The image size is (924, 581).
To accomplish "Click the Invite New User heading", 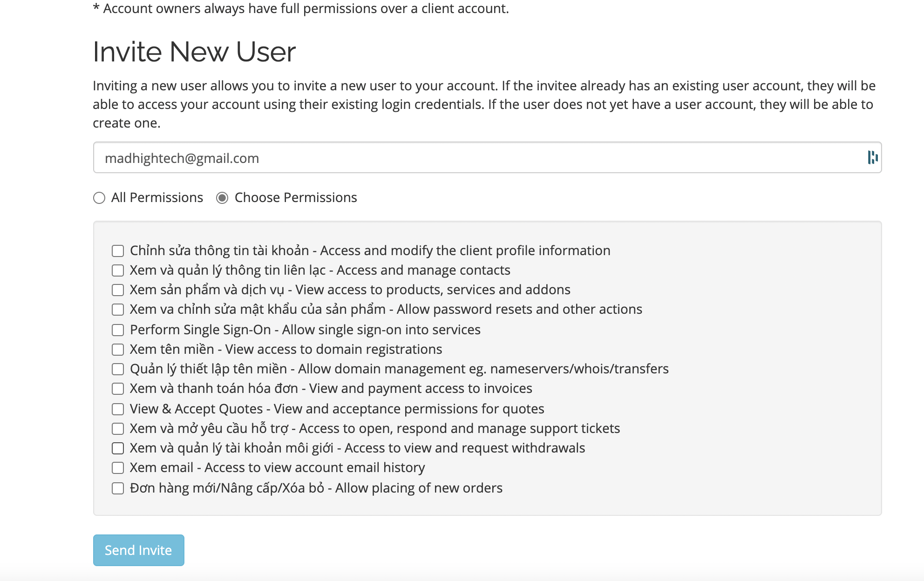I will tap(194, 51).
